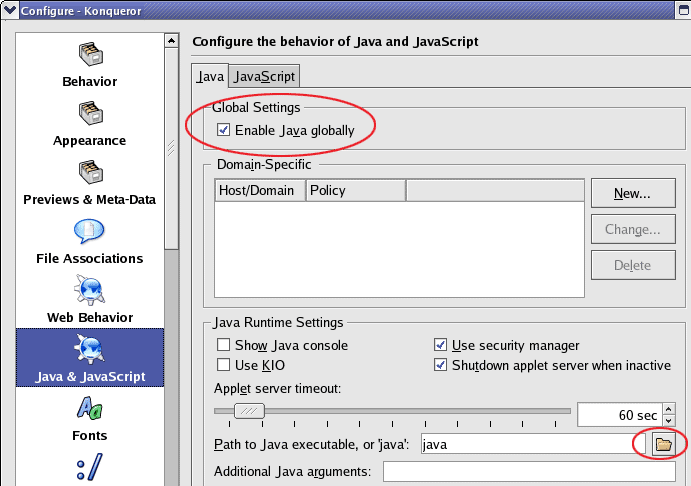Select the Java & JavaScript icon

[89, 350]
